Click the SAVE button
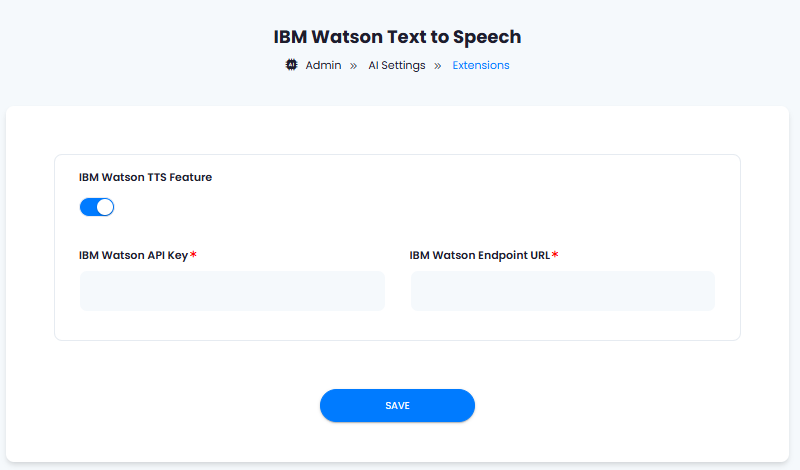Screen dimensions: 800x470 [x=397, y=406]
